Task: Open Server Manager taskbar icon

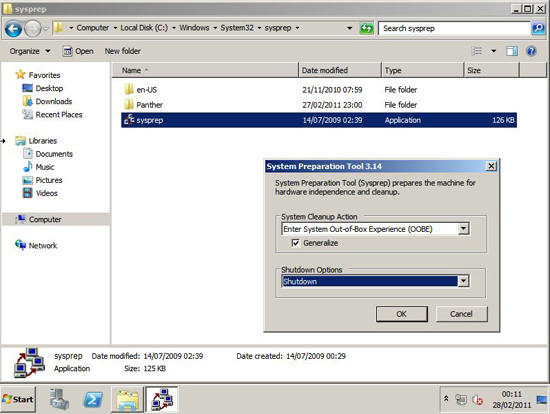Action: click(59, 399)
